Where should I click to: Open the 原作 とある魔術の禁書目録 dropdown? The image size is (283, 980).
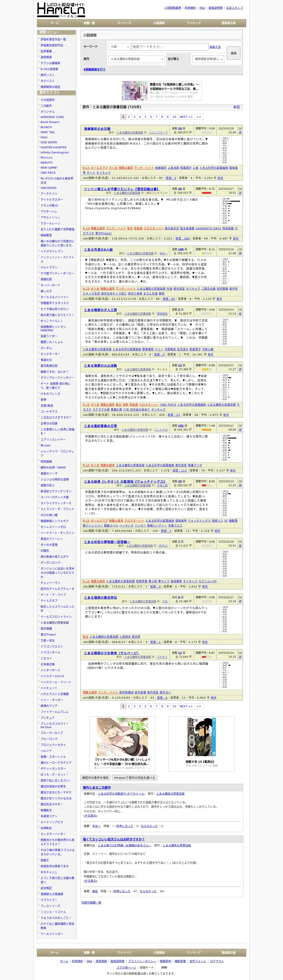tap(136, 59)
